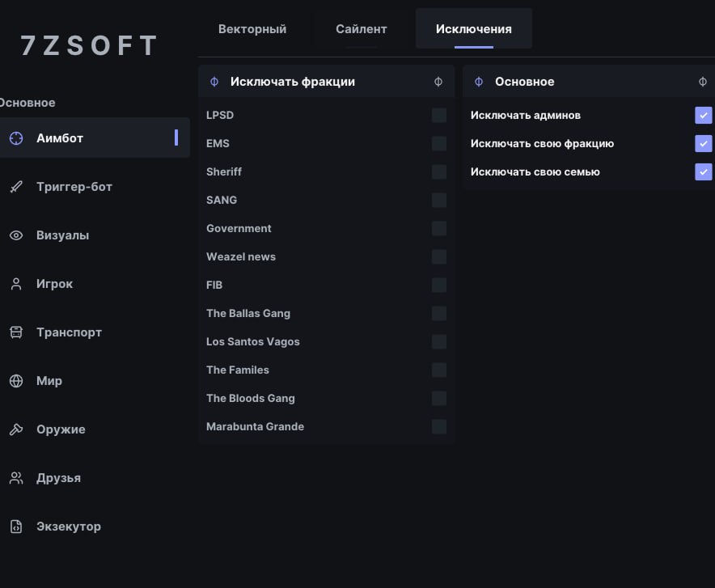This screenshot has width=715, height=588.
Task: Open Мир with the globe icon
Action: click(x=16, y=381)
